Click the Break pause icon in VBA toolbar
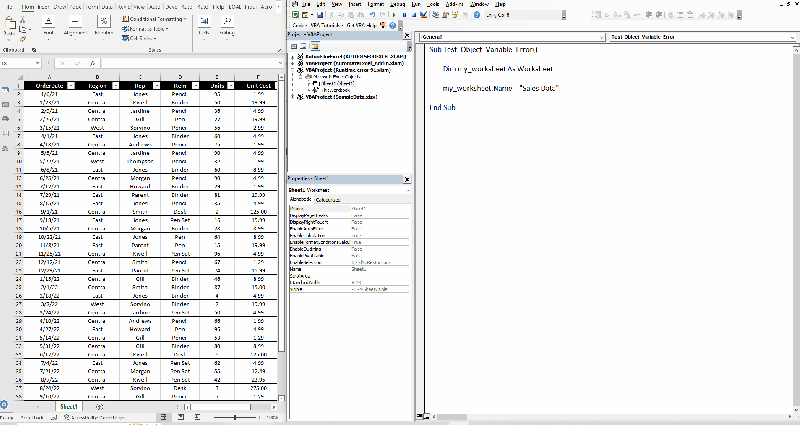800x425 pixels. tap(404, 15)
